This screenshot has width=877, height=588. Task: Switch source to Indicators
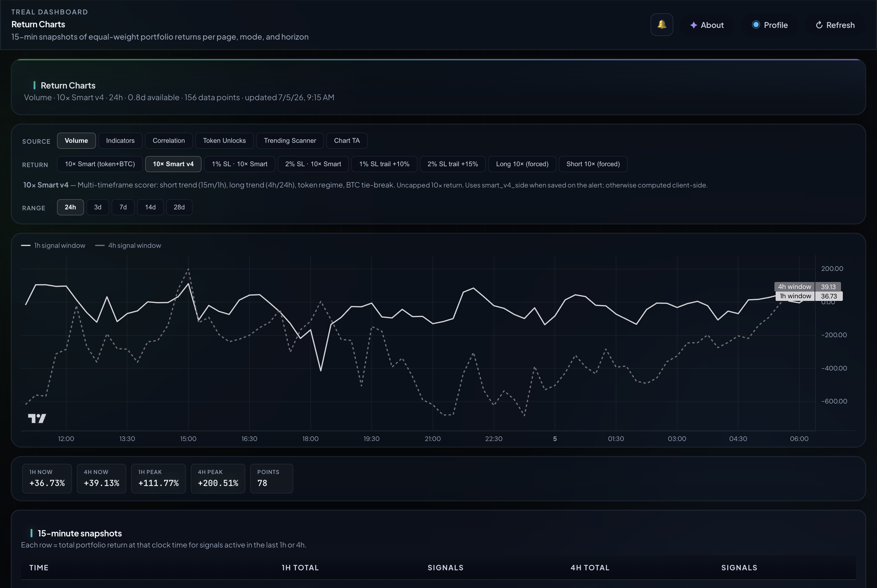[120, 141]
